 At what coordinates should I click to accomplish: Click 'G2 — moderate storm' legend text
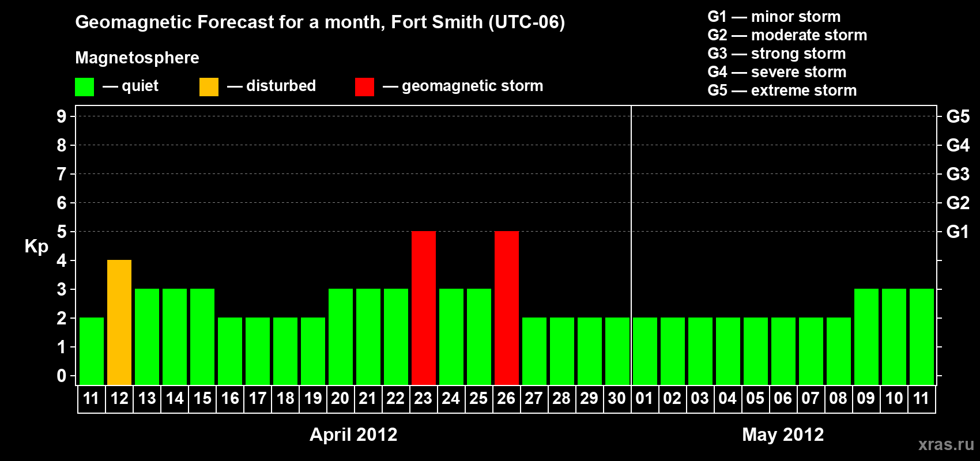click(787, 35)
